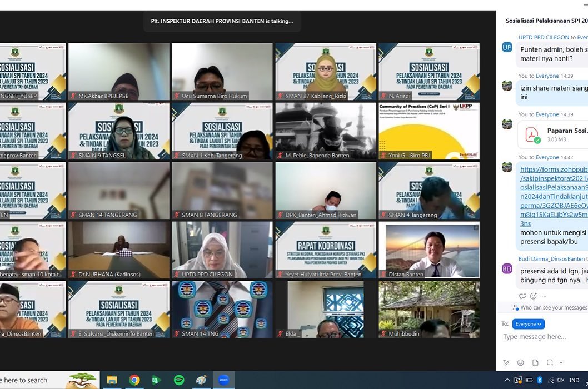Viewport: 588px width, 389px height.
Task: Add emoji reaction to Budi Darma's message
Action: (534, 296)
